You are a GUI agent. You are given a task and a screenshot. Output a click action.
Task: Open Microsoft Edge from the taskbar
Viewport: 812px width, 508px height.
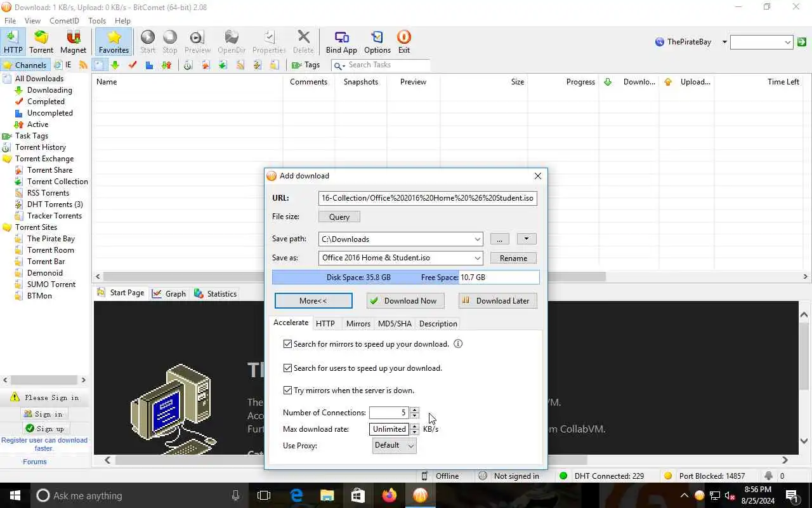(x=296, y=495)
